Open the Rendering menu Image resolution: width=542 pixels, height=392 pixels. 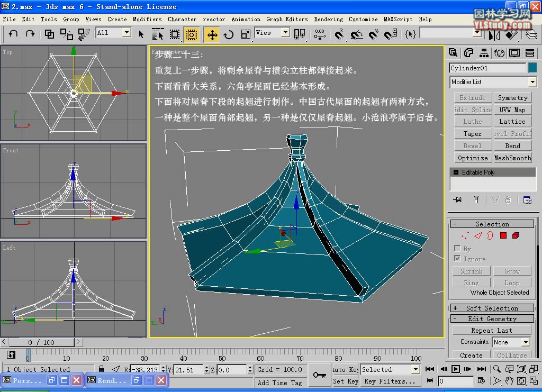pyautogui.click(x=328, y=20)
